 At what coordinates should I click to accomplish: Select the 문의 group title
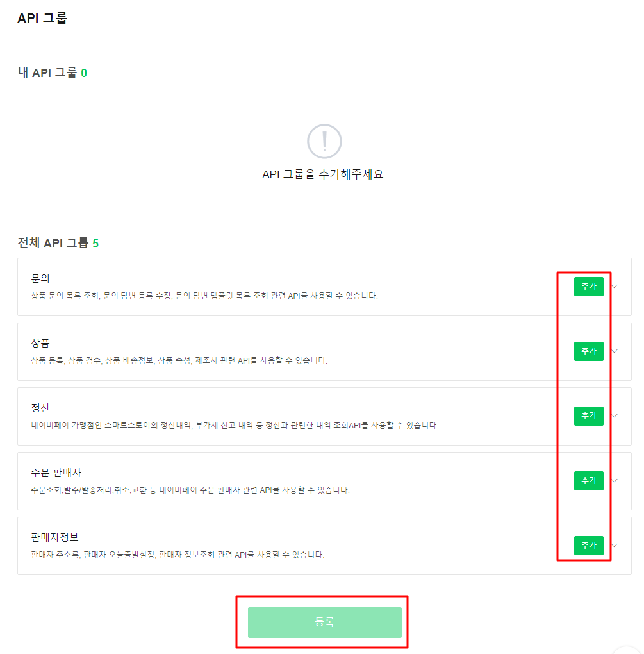pos(40,278)
